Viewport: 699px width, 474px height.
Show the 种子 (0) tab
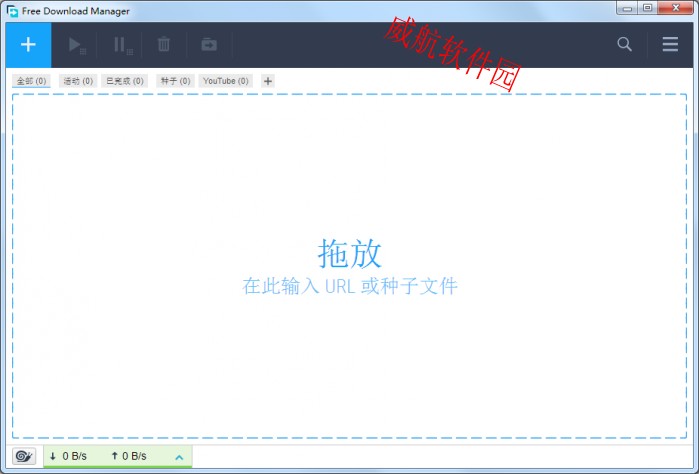[174, 81]
